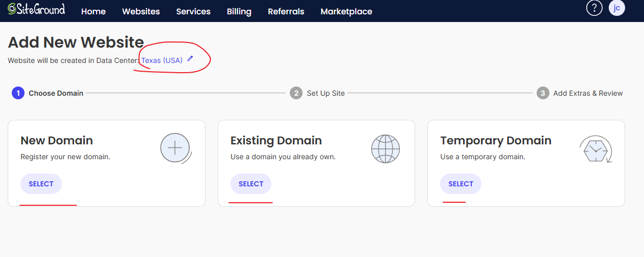The width and height of the screenshot is (644, 257).
Task: Visit the Marketplace menu item
Action: (346, 11)
